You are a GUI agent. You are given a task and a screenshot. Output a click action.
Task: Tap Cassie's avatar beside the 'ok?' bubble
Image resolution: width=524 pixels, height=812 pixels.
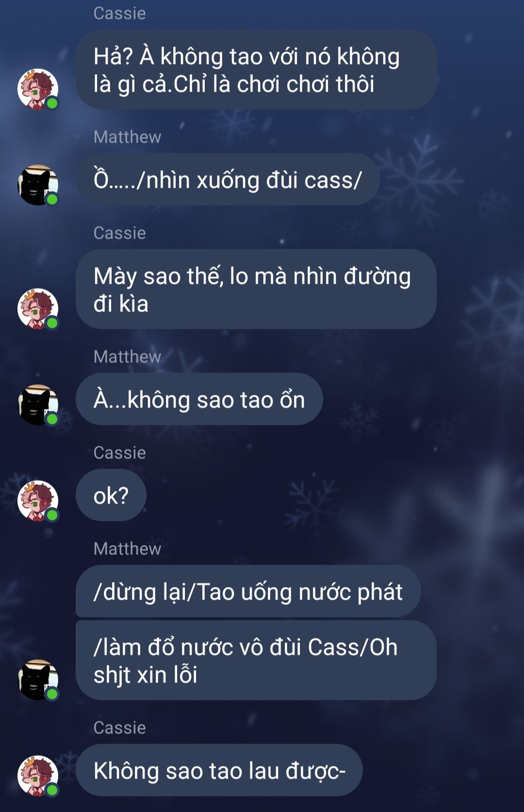38,501
